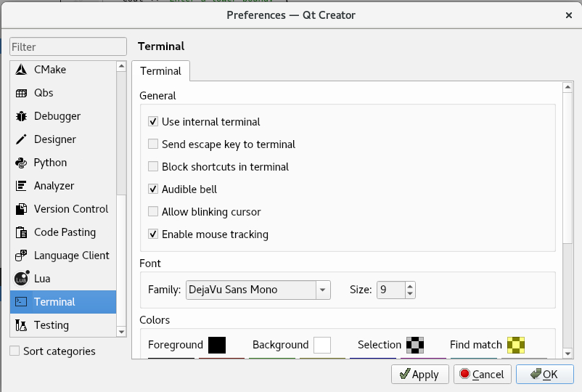Change the Selection color swatch

[x=415, y=345]
